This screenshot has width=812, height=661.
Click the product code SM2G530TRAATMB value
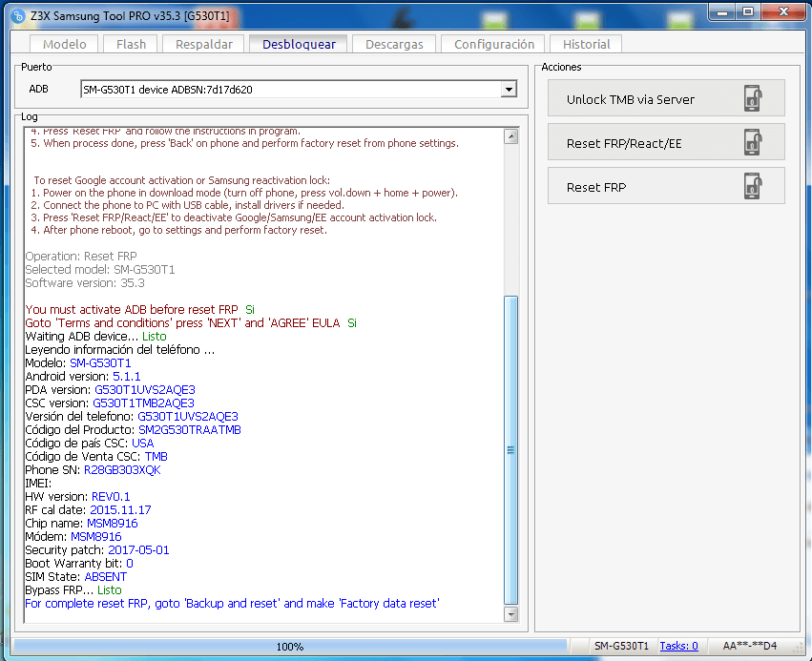tap(190, 429)
